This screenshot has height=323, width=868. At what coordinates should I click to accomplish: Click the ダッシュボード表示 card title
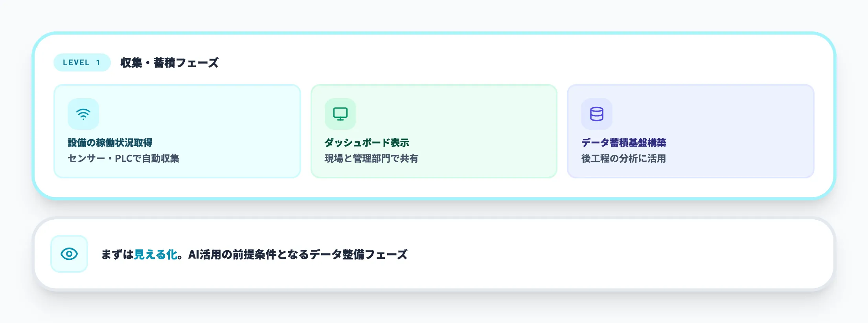tap(366, 142)
